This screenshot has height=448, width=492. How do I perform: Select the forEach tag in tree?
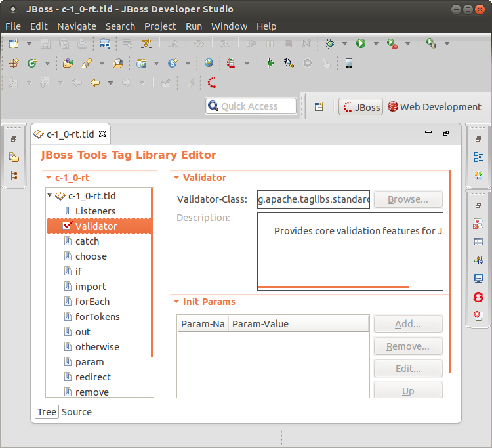coord(92,302)
